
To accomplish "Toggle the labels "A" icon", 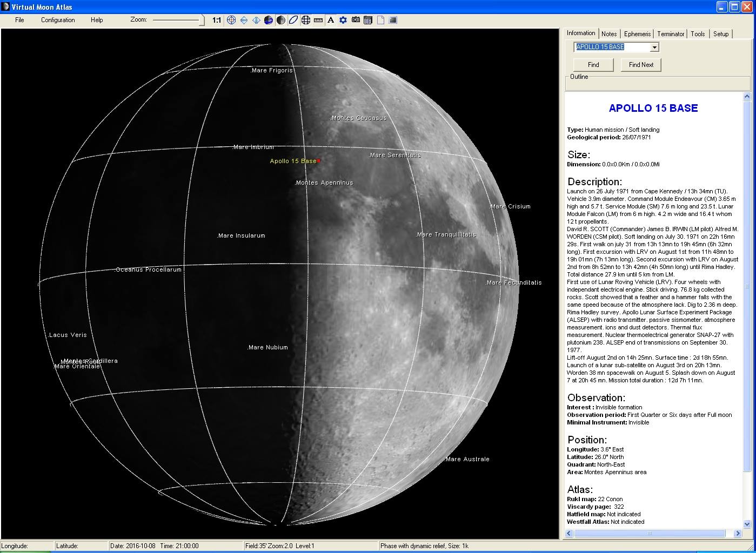I will click(x=331, y=20).
